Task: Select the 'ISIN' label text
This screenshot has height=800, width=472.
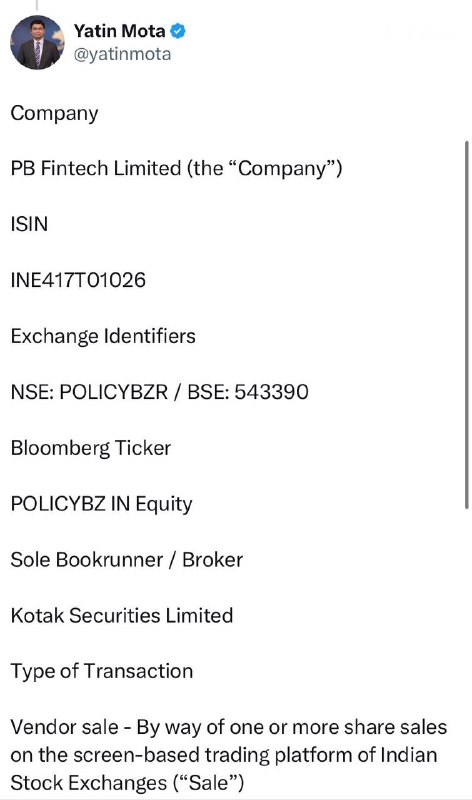Action: [29, 224]
